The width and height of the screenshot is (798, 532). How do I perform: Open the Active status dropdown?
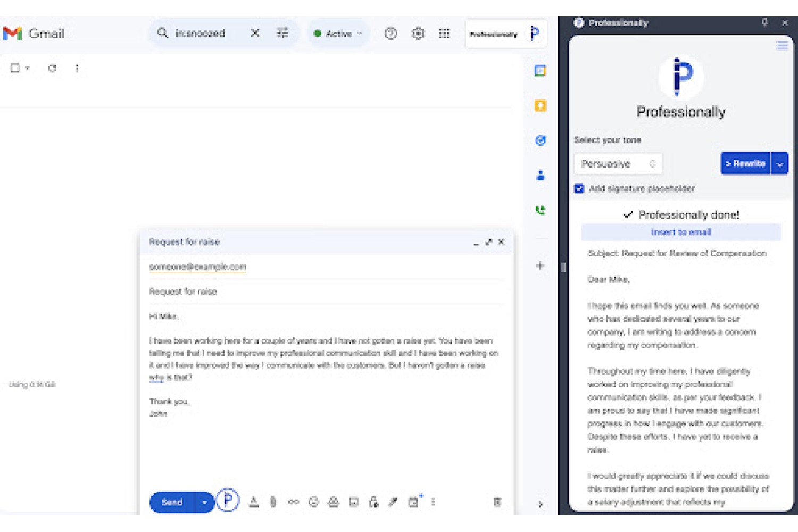(338, 34)
